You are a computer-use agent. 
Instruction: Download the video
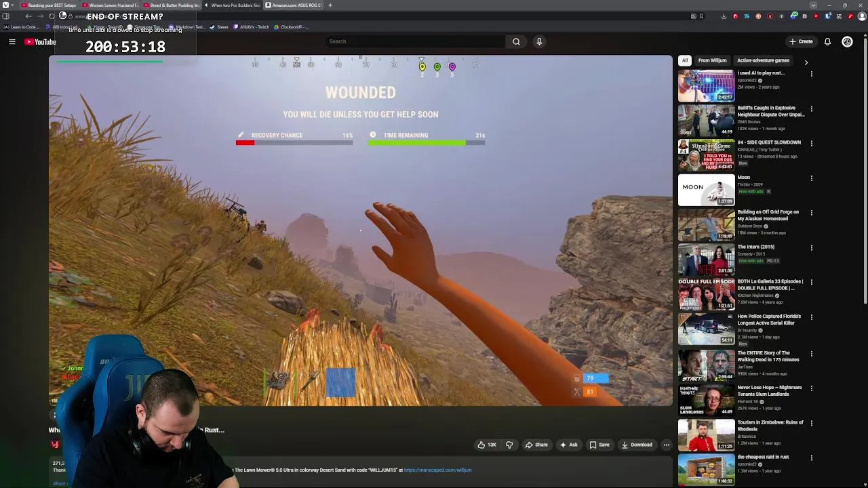[x=637, y=445]
